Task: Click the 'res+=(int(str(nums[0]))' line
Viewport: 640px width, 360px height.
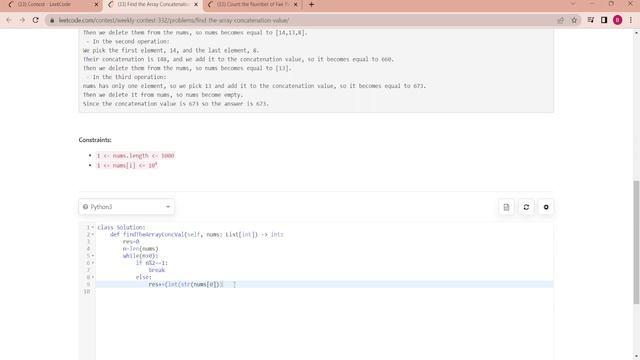Action: 186,284
